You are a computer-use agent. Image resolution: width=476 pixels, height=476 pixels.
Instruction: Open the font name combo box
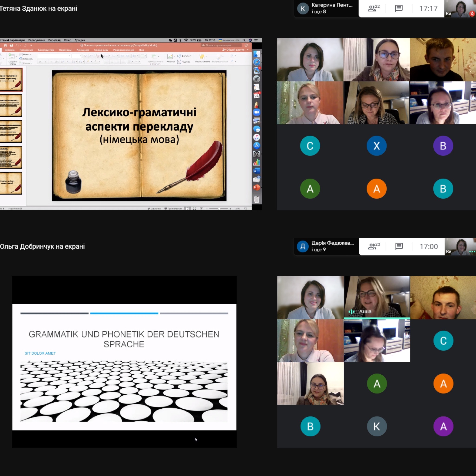click(x=54, y=56)
